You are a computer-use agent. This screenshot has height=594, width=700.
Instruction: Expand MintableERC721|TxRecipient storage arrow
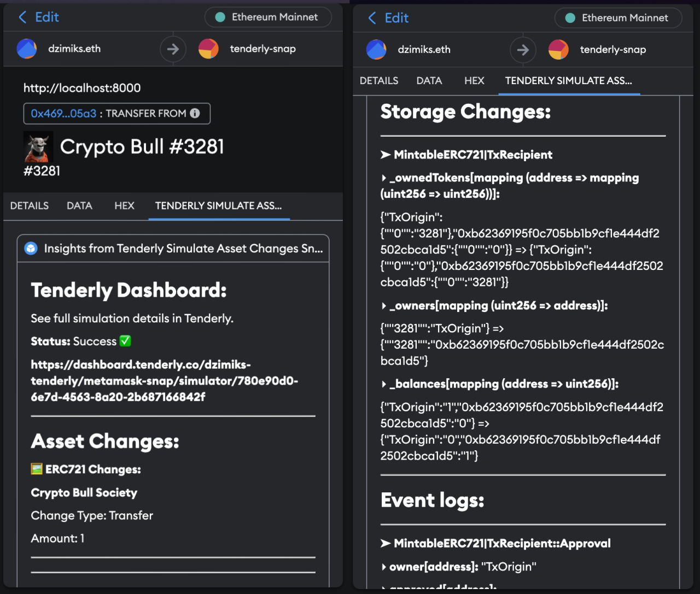(x=386, y=155)
